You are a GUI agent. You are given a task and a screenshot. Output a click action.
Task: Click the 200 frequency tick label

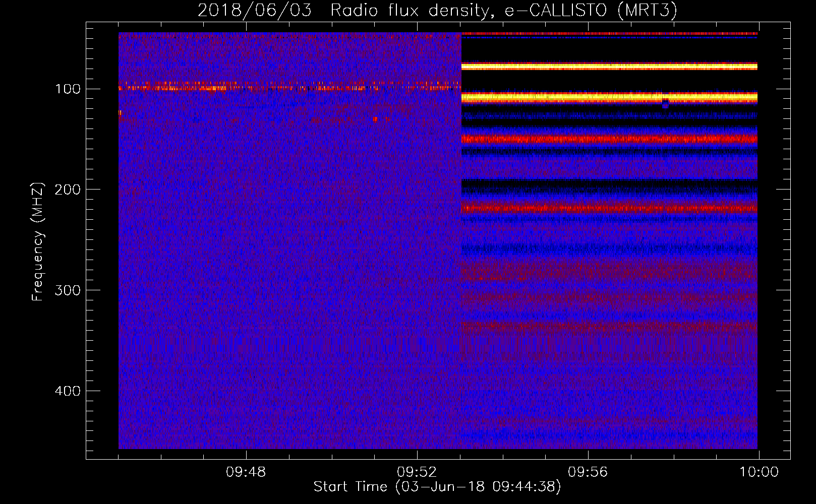click(x=68, y=190)
